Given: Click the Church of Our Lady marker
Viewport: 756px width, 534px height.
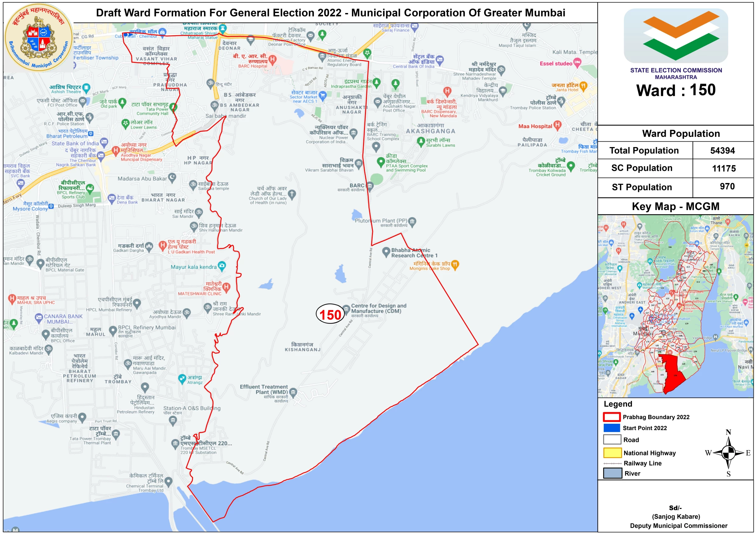Looking at the screenshot, I should click(x=292, y=194).
